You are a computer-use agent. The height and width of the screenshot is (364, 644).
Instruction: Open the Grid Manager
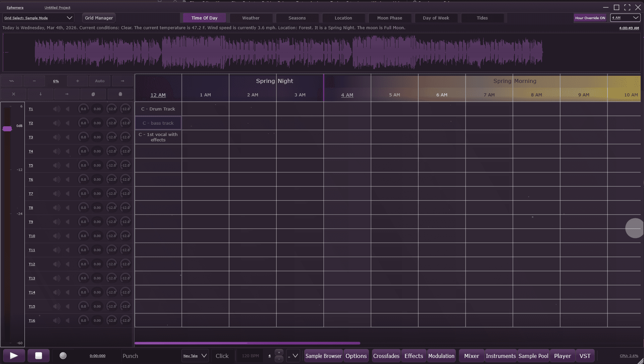(99, 18)
